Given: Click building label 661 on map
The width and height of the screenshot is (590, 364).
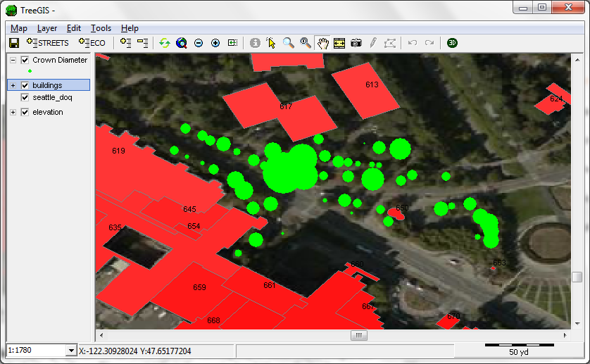Looking at the screenshot, I should pyautogui.click(x=270, y=285).
